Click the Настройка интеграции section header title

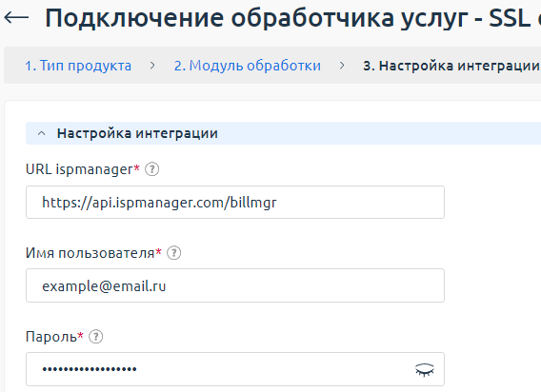(137, 133)
